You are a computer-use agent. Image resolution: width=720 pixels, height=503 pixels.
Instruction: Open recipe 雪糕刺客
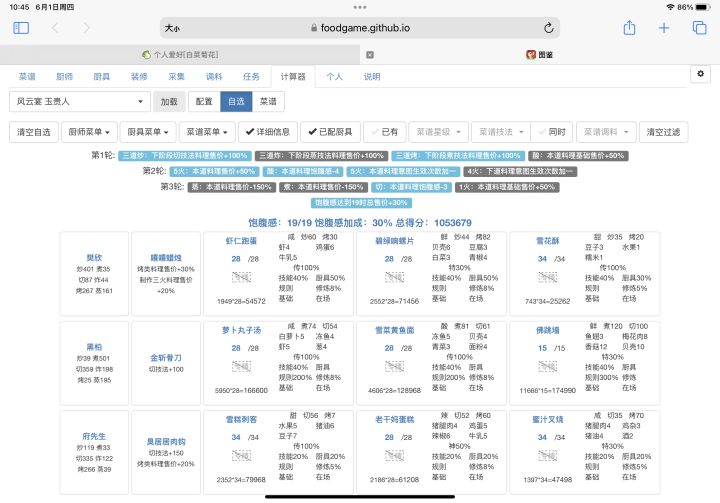pos(241,419)
